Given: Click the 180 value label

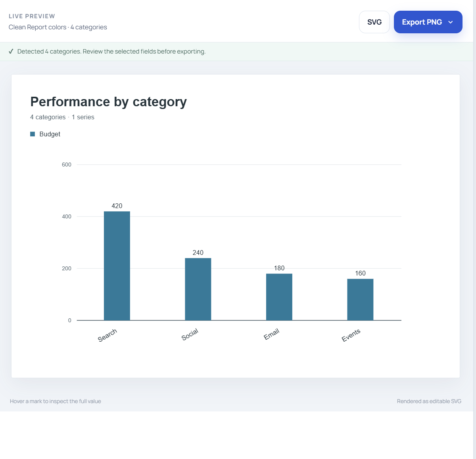Looking at the screenshot, I should click(279, 268).
